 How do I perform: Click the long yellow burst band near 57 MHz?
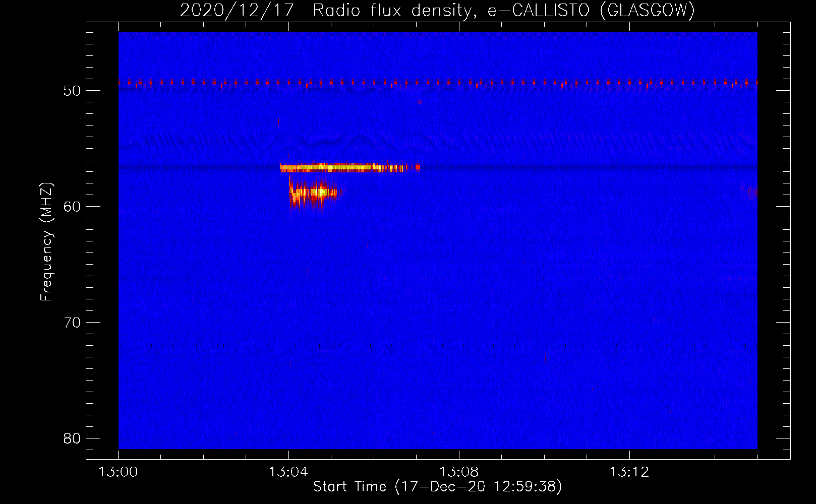350,167
